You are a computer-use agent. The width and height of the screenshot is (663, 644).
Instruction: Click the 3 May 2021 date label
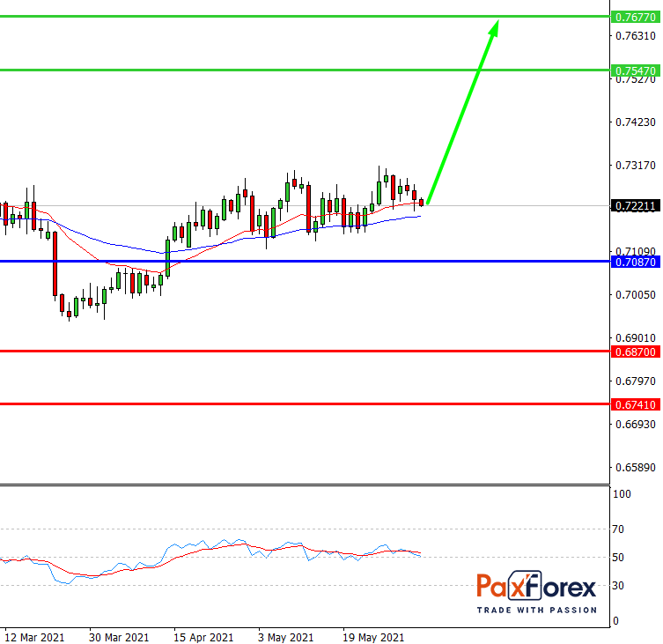point(286,637)
